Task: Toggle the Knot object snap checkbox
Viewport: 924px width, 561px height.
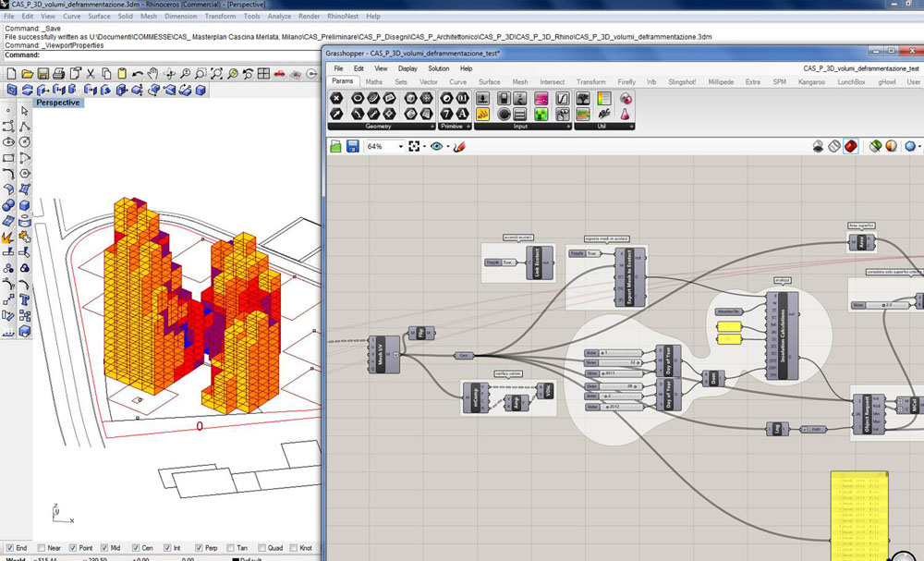Action: pos(294,548)
